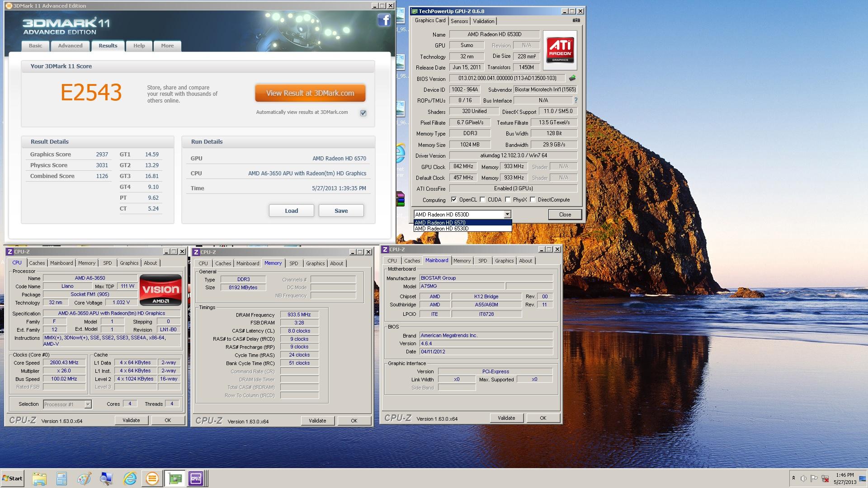Image resolution: width=868 pixels, height=488 pixels.
Task: Open Graphics tab in CPU-Z Memory window
Action: tap(315, 263)
